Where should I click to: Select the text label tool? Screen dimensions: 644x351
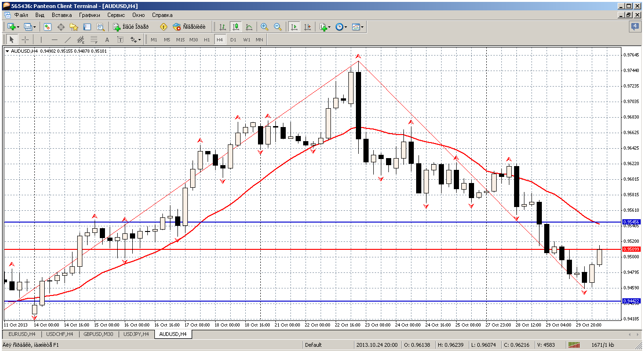pyautogui.click(x=120, y=40)
